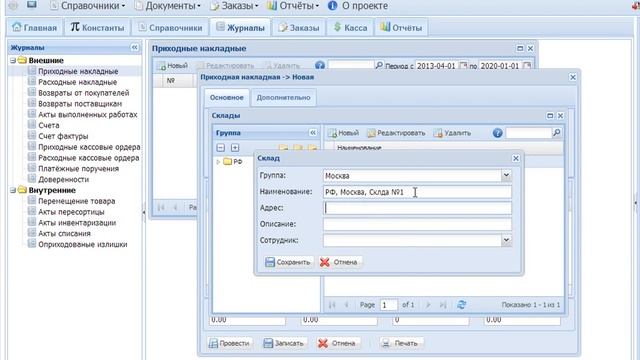Select Возвраты от покупателей
This screenshot has width=640, height=360.
(83, 93)
